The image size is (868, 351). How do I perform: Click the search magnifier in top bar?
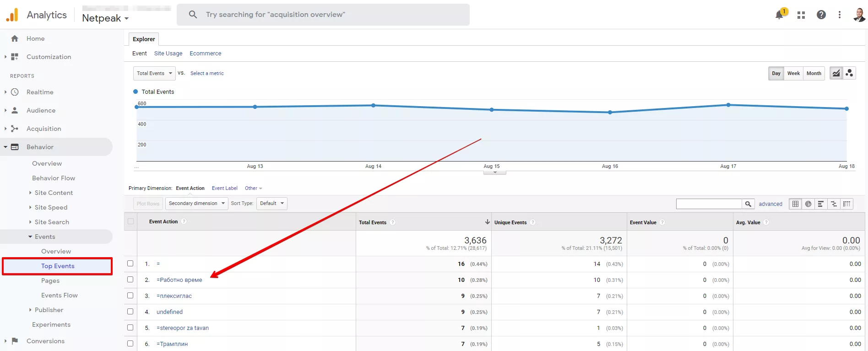[193, 15]
